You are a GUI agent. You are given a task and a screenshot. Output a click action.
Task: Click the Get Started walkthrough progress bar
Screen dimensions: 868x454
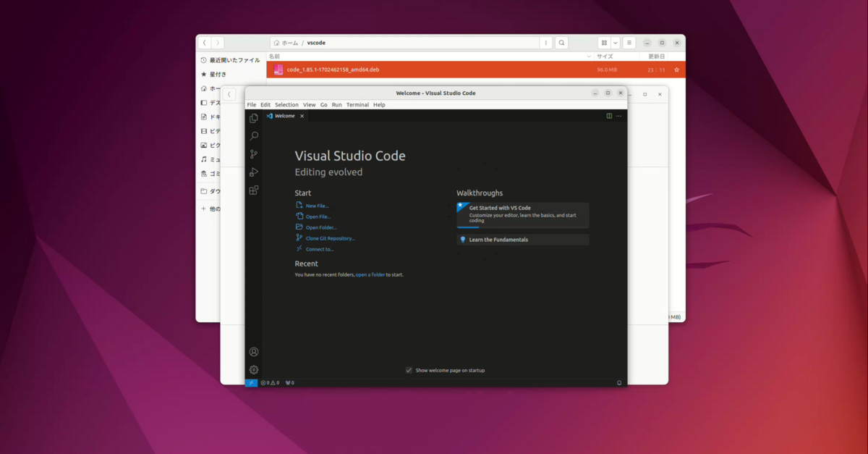click(x=523, y=227)
